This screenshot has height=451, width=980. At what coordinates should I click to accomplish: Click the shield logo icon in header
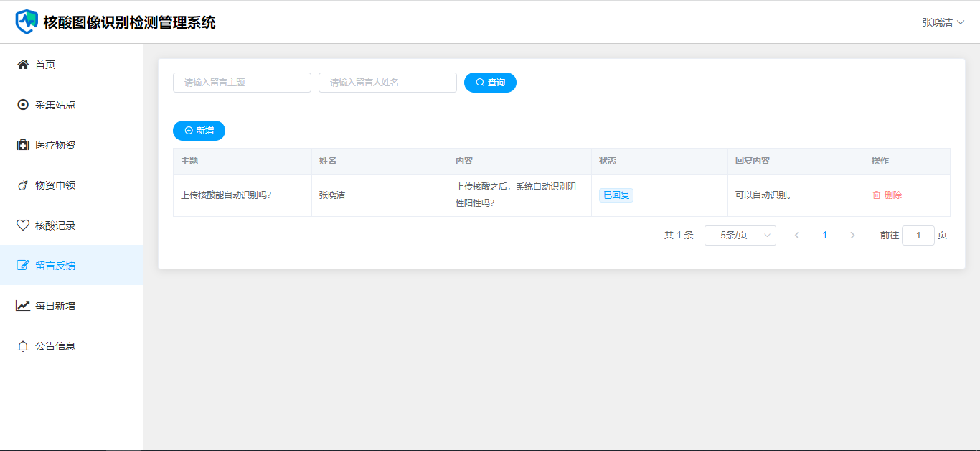tap(27, 22)
